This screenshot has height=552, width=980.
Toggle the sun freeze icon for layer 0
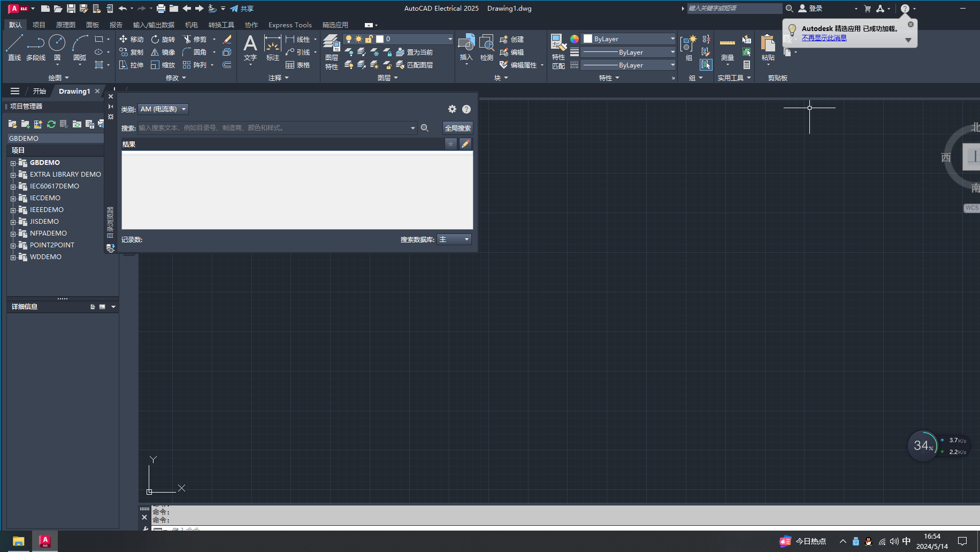click(x=359, y=39)
